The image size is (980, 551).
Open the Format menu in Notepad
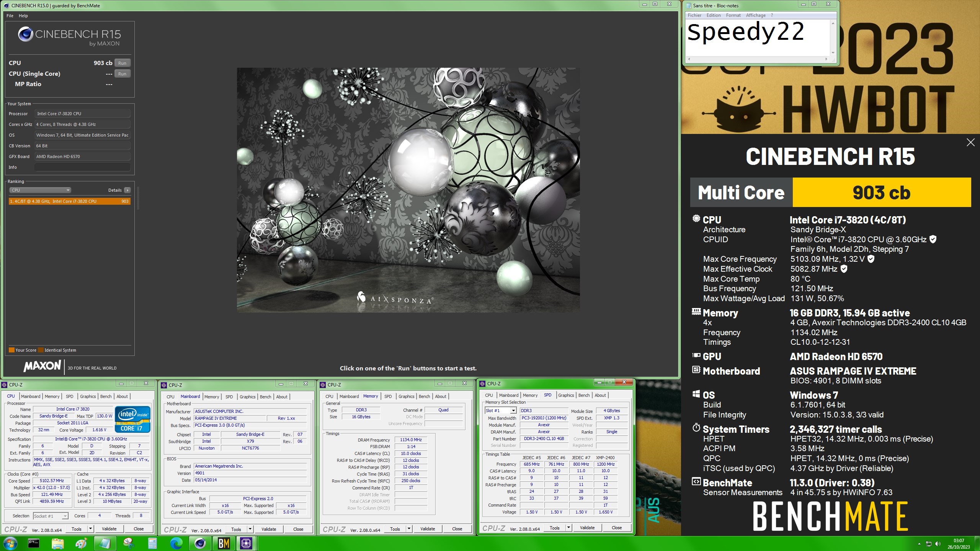coord(733,15)
